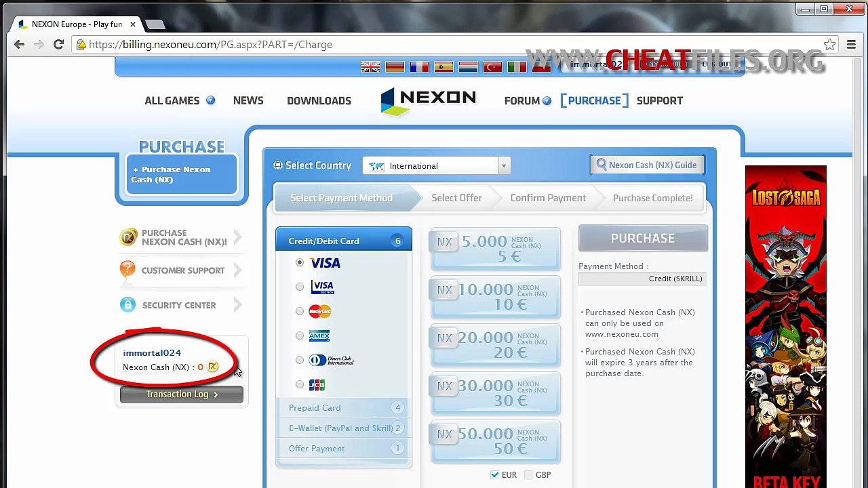868x488 pixels.
Task: Open the Security Center link
Action: pos(181,305)
